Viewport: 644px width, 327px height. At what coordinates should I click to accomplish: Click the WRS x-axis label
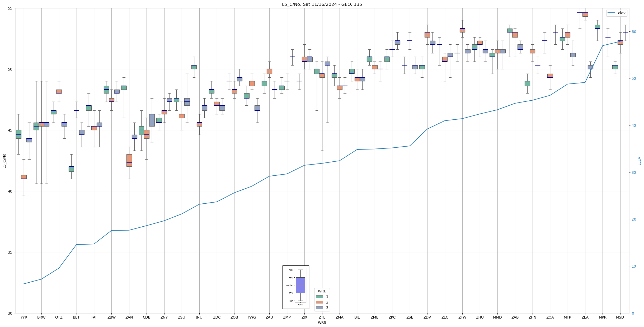322,323
